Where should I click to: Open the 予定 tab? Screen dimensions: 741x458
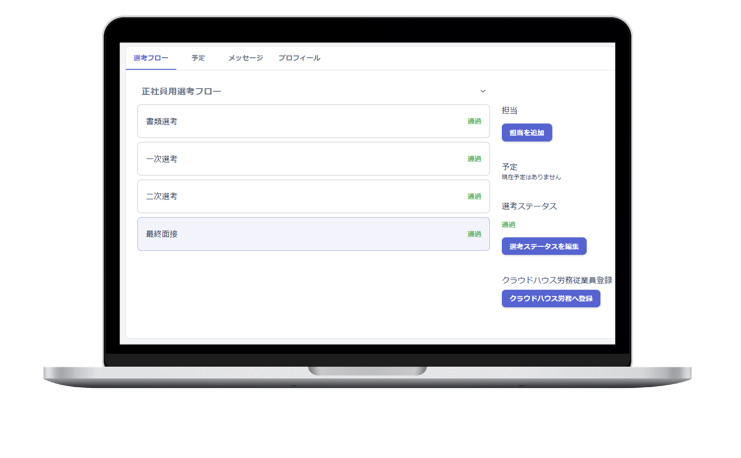tap(198, 58)
